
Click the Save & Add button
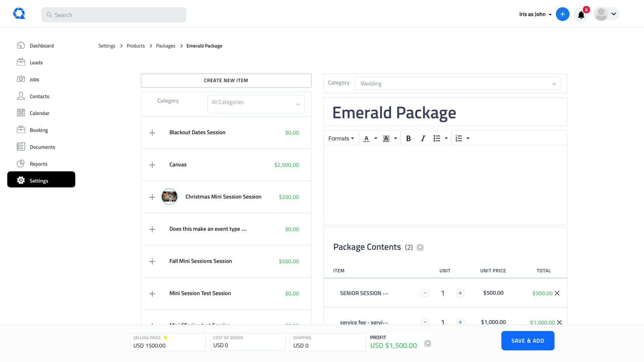[528, 341]
